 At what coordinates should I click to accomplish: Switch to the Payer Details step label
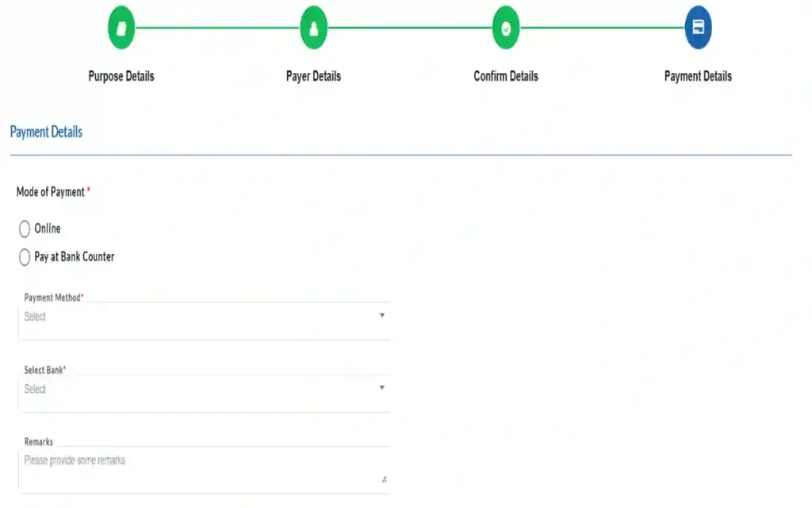[314, 77]
